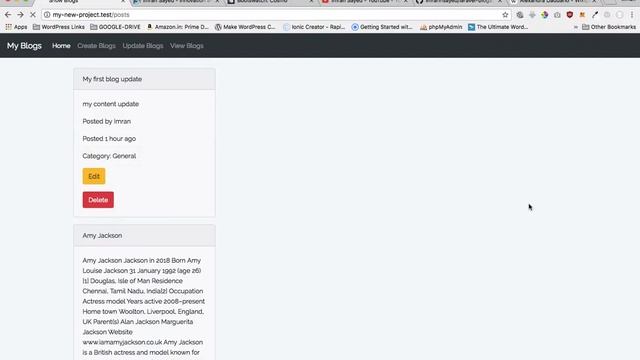Screen dimensions: 640x360
Task: Open Make WordPress bookmark
Action: tap(245, 27)
